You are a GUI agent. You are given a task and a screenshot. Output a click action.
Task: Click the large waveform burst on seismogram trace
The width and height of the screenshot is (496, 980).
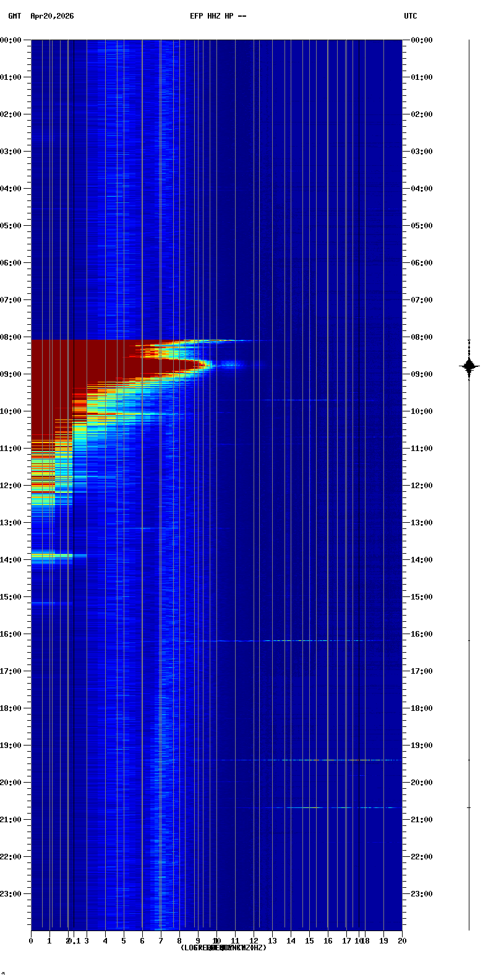point(469,366)
